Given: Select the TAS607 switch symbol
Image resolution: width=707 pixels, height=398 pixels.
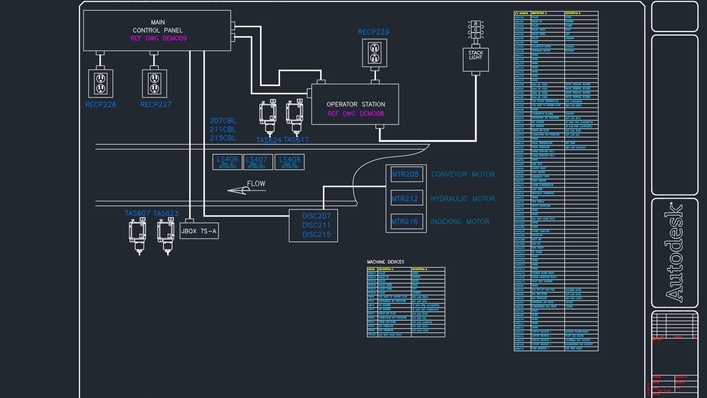Looking at the screenshot, I should tap(138, 236).
